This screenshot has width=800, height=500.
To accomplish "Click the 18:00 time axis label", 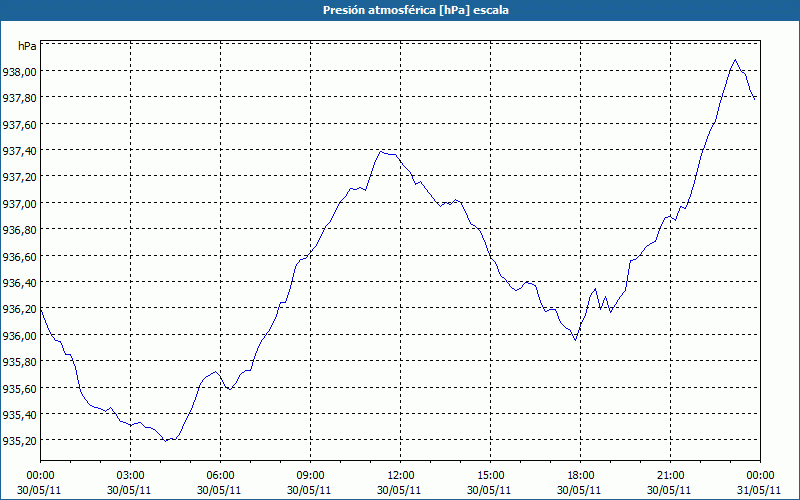I will click(x=581, y=476).
